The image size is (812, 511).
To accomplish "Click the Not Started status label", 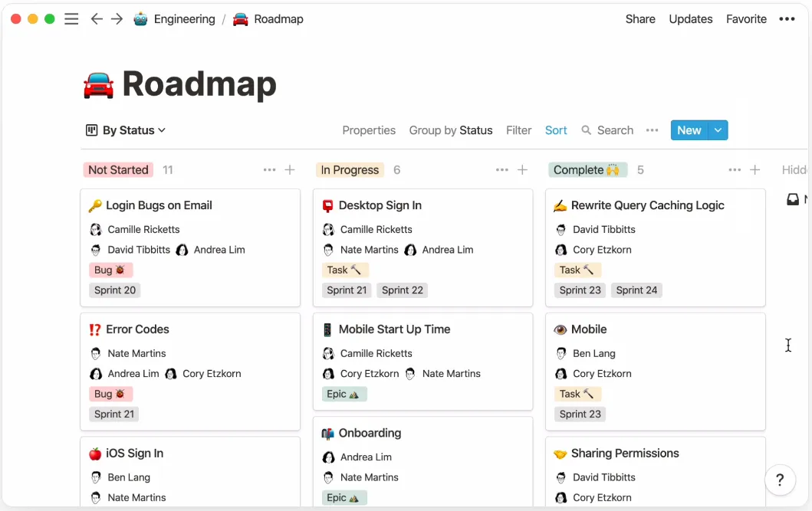I will point(118,169).
